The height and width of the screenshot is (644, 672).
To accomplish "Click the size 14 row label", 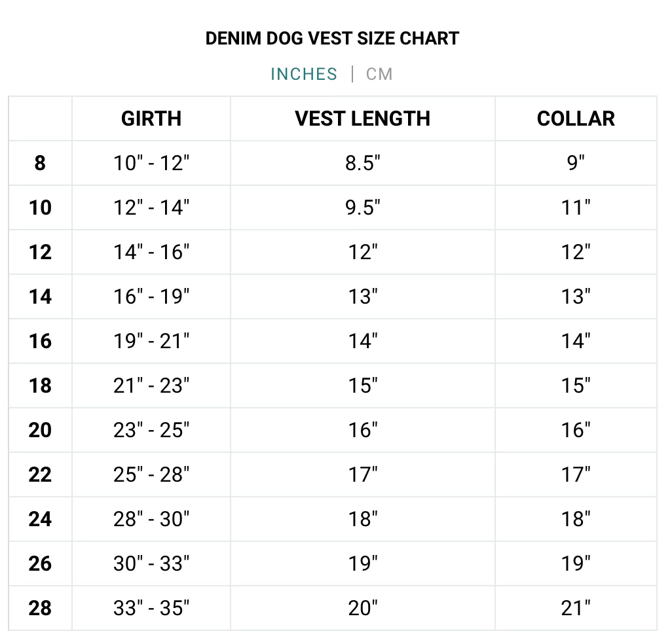I will tap(40, 296).
